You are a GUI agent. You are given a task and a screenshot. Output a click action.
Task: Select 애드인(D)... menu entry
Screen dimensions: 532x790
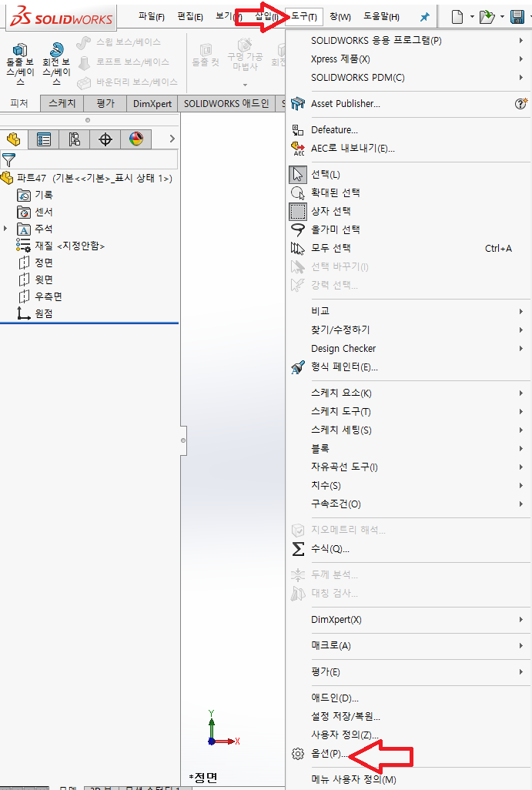point(335,698)
